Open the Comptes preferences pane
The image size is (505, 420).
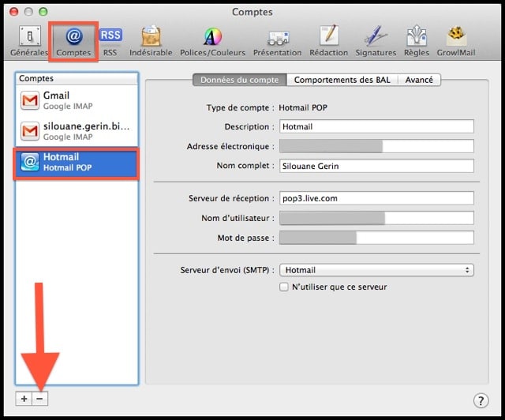pyautogui.click(x=73, y=41)
